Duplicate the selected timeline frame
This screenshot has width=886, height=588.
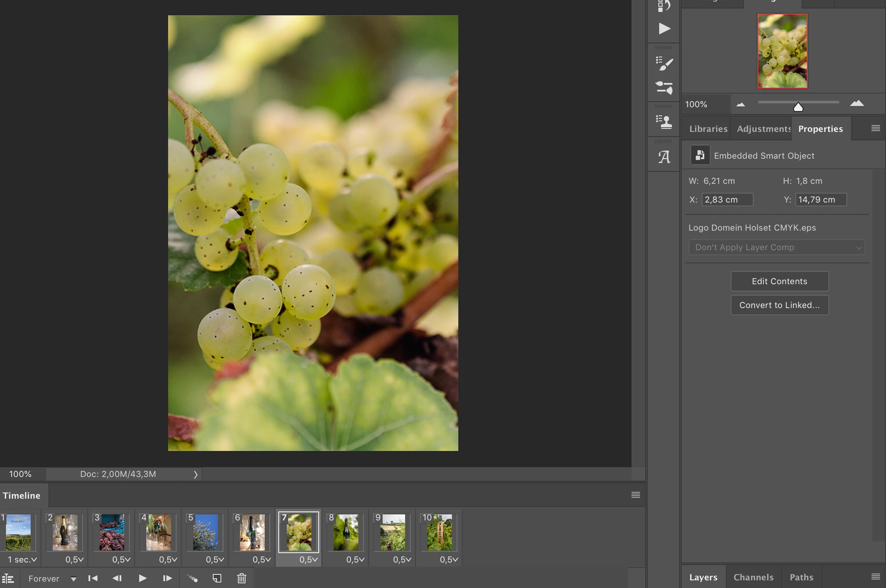[217, 578]
